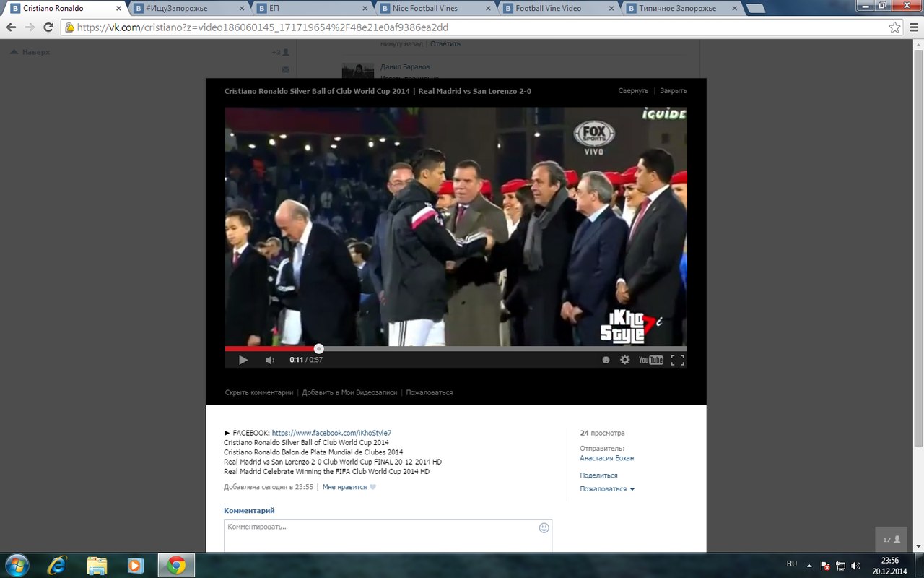Enter fullscreen mode in the video player

coord(677,360)
